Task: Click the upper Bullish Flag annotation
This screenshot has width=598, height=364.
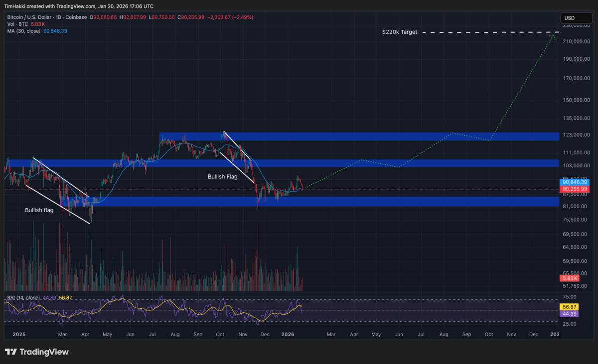Action: (x=222, y=176)
